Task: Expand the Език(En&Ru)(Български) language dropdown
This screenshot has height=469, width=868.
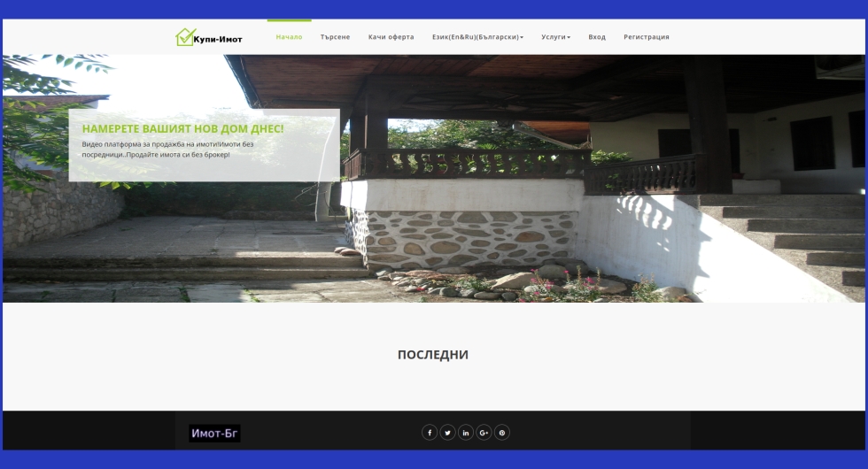Action: [x=477, y=37]
